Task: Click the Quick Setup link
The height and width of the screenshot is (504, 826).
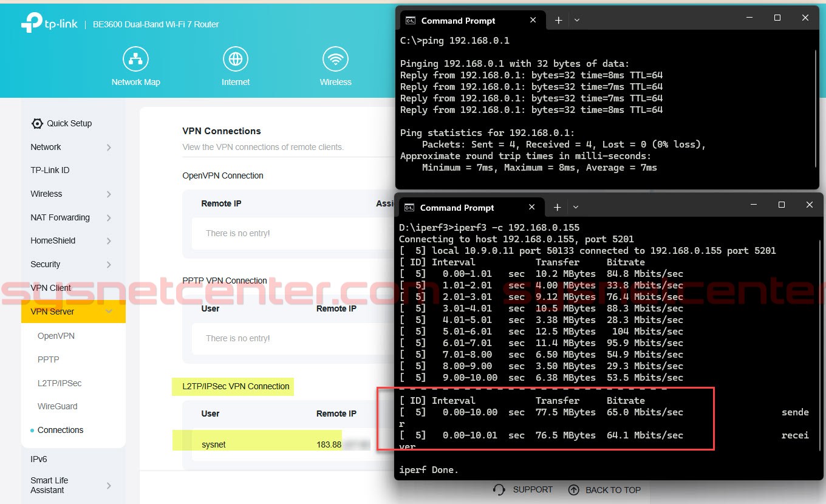Action: pos(69,123)
